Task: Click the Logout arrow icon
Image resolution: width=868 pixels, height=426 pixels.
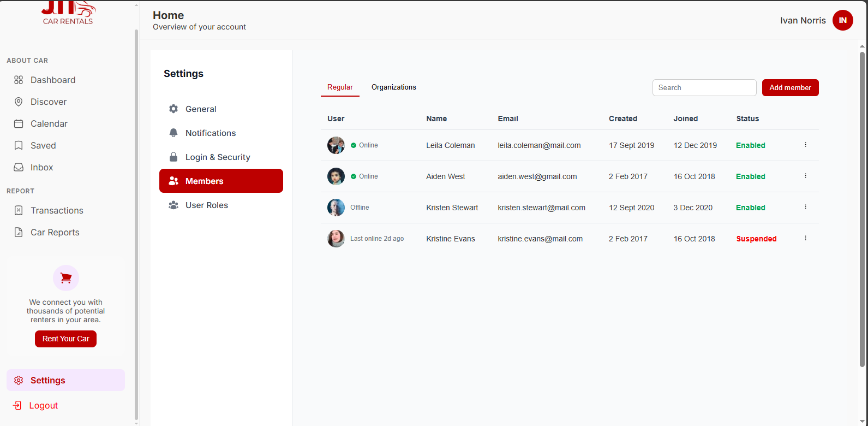Action: [17, 405]
